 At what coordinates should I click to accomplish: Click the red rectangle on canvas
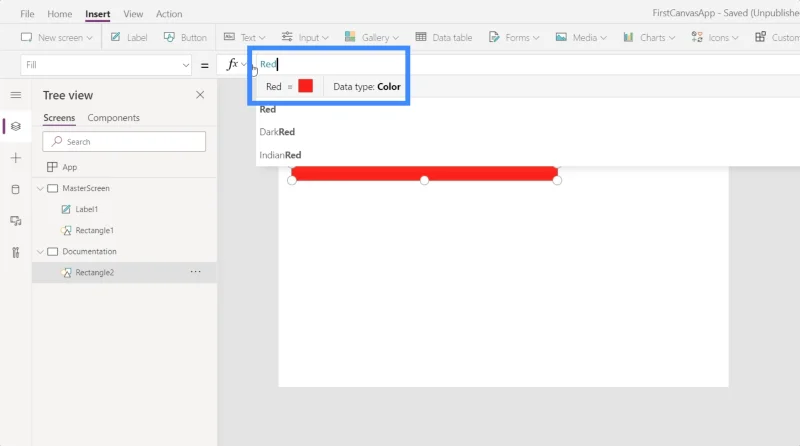tap(424, 173)
